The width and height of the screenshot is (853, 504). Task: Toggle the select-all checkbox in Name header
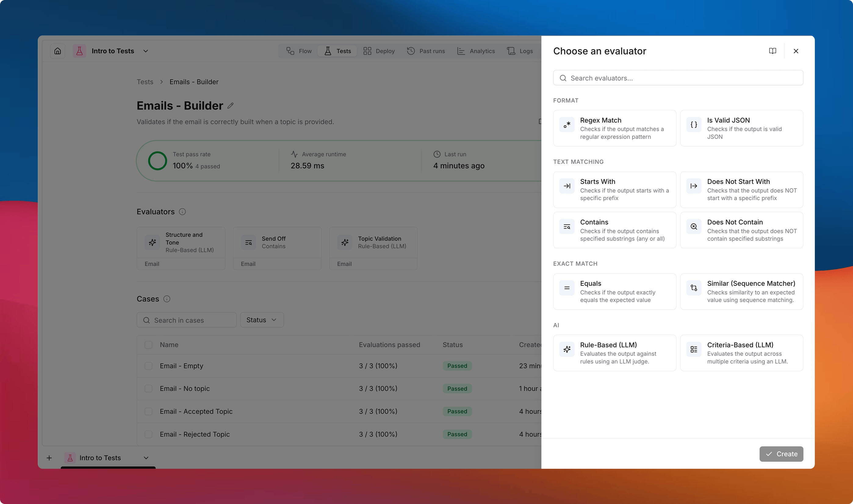pyautogui.click(x=148, y=345)
